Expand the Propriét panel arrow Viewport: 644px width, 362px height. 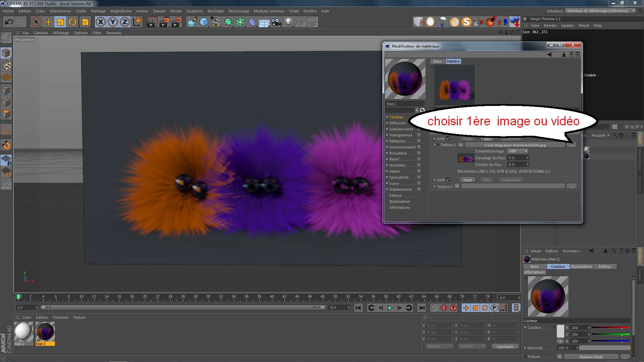(608, 135)
